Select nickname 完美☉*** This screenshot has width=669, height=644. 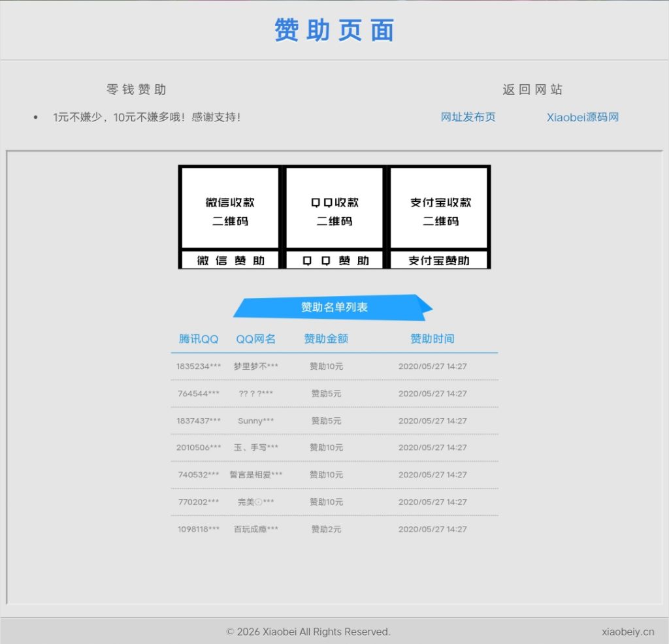255,502
